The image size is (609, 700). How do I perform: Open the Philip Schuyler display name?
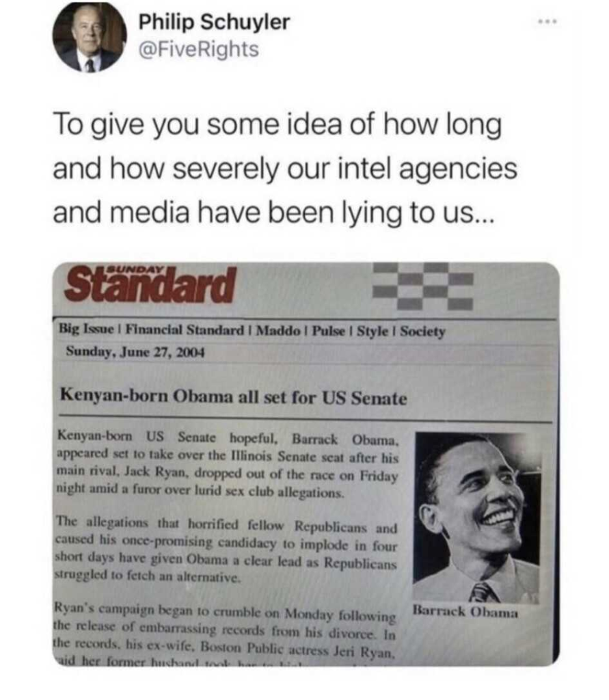[x=214, y=22]
